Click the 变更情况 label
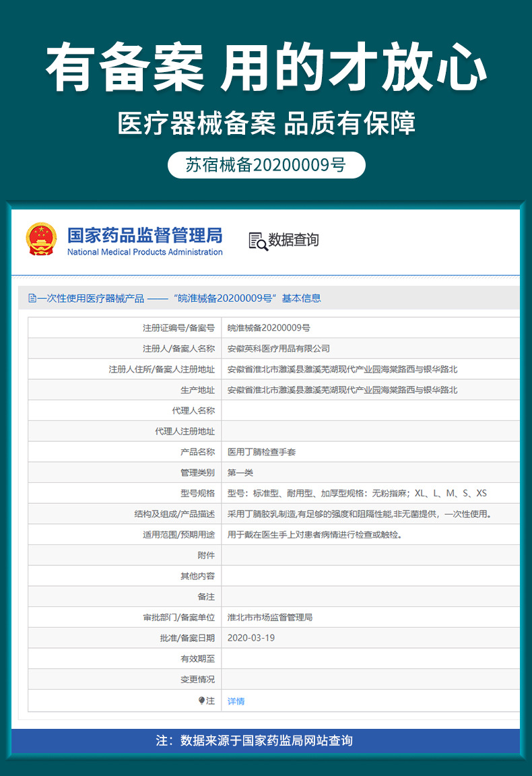 click(x=197, y=680)
